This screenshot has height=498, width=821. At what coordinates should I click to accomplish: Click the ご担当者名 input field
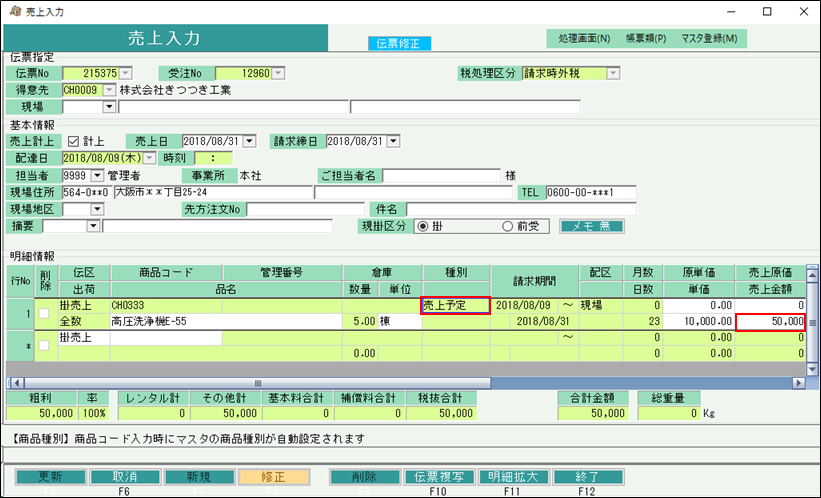point(441,175)
